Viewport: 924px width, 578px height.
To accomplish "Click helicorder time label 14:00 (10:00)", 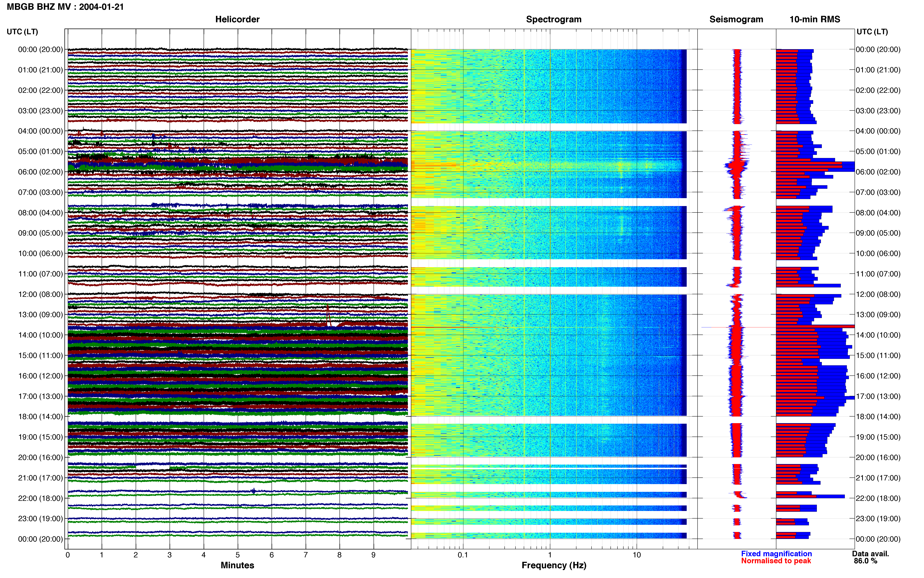I will click(x=41, y=335).
